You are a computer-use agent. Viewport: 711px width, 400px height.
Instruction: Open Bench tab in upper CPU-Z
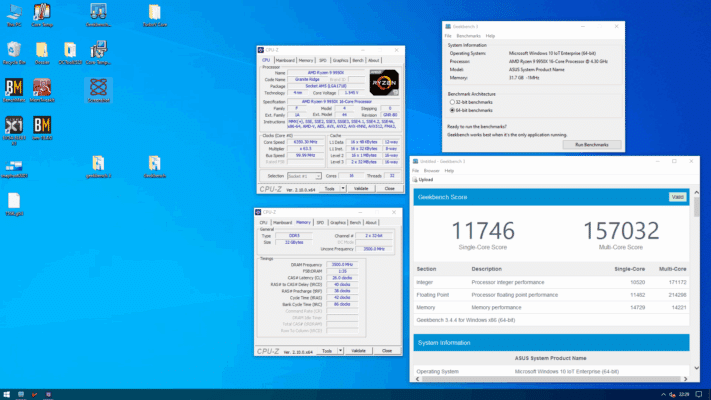[x=358, y=60]
